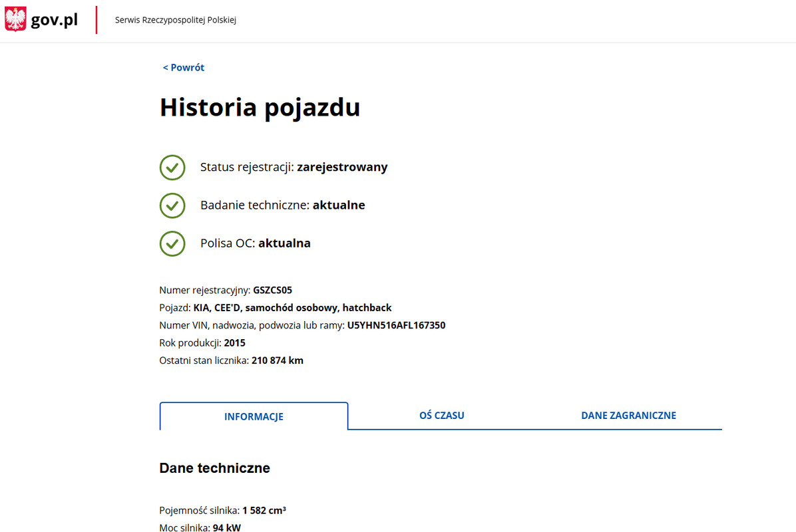Open the gov.pl home link
The width and height of the screenshot is (796, 532).
click(55, 20)
